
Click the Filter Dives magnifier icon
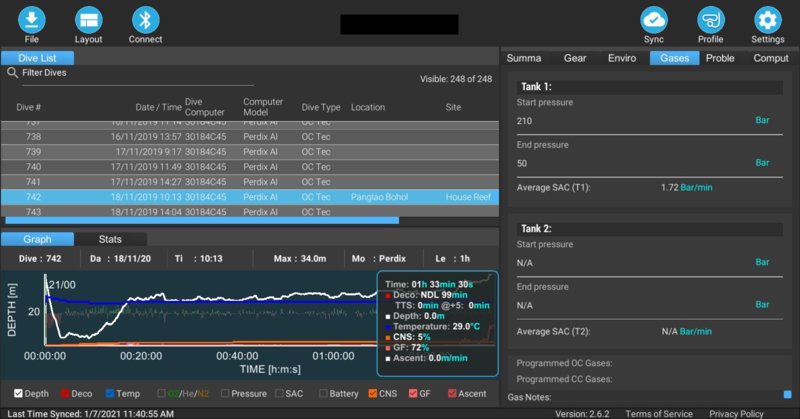[12, 73]
